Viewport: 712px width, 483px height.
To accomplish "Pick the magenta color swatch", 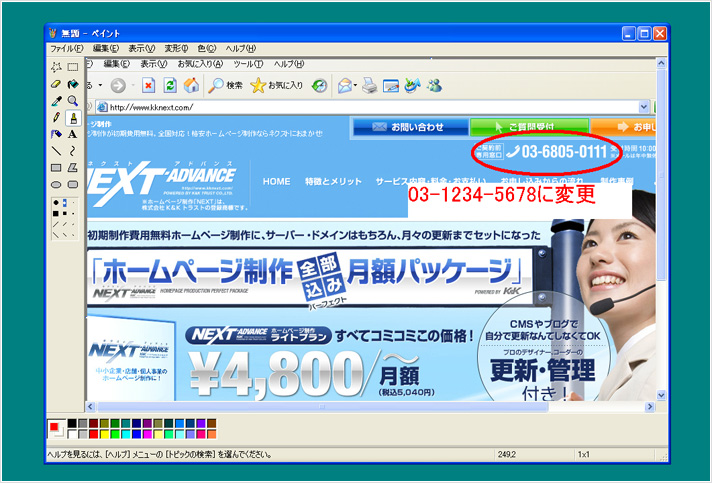I will pyautogui.click(x=147, y=434).
